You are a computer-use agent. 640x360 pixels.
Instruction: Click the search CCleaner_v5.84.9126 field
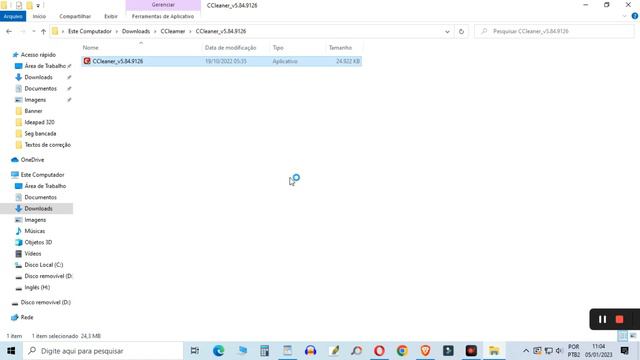click(554, 31)
